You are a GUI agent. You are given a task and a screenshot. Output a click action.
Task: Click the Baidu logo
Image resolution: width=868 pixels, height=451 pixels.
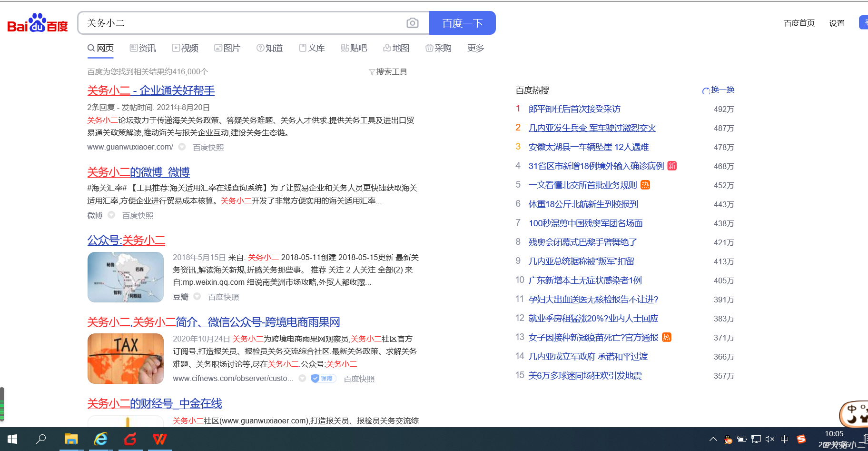click(x=38, y=23)
